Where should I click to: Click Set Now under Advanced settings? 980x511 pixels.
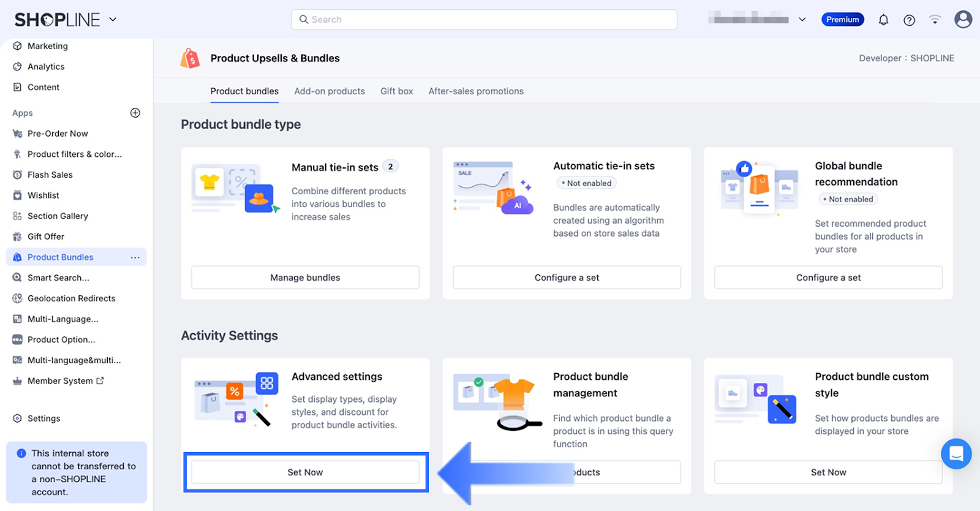pos(305,472)
